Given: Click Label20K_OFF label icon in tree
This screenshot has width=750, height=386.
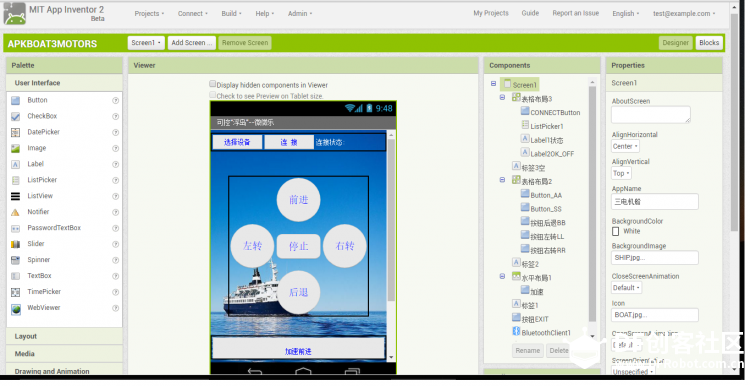Looking at the screenshot, I should click(x=525, y=153).
